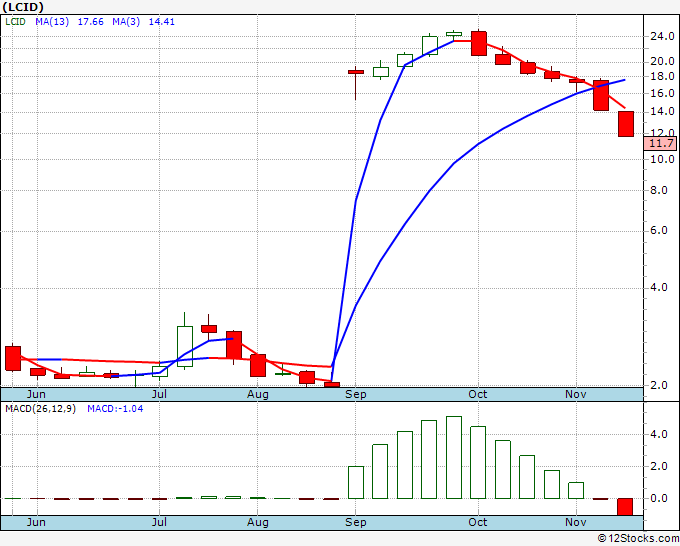The height and width of the screenshot is (546, 680).
Task: Click the 0.0 label on the MACD axis
Action: (659, 498)
